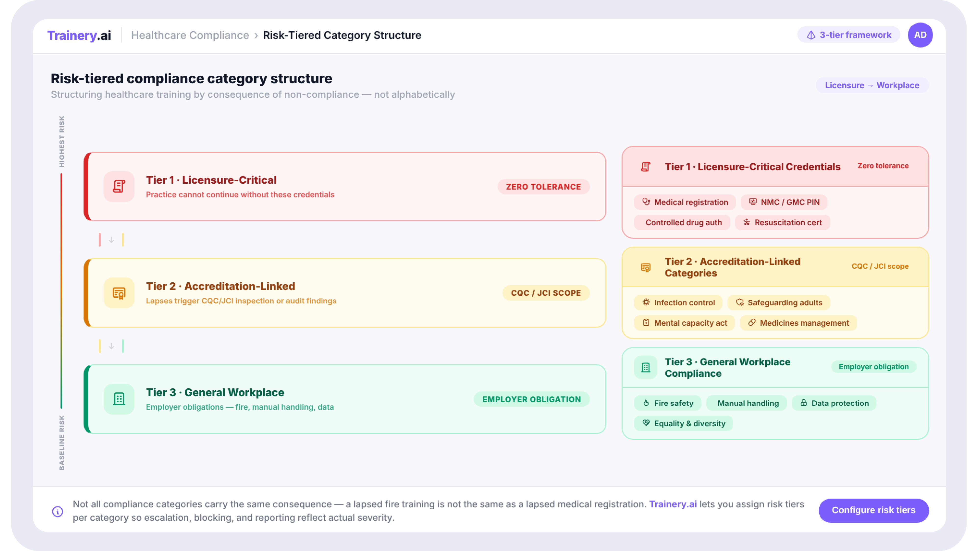
Task: Follow the Trainery.ai link in footer text
Action: coord(673,504)
